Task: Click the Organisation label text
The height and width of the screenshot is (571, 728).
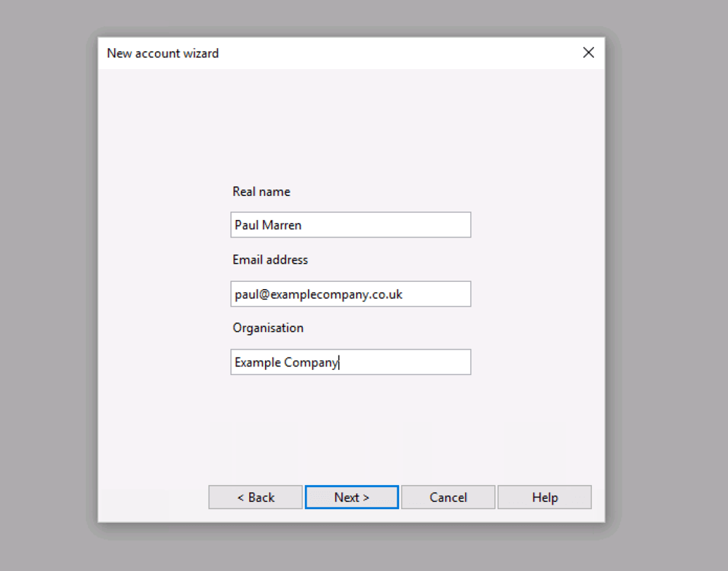Action: pos(268,328)
